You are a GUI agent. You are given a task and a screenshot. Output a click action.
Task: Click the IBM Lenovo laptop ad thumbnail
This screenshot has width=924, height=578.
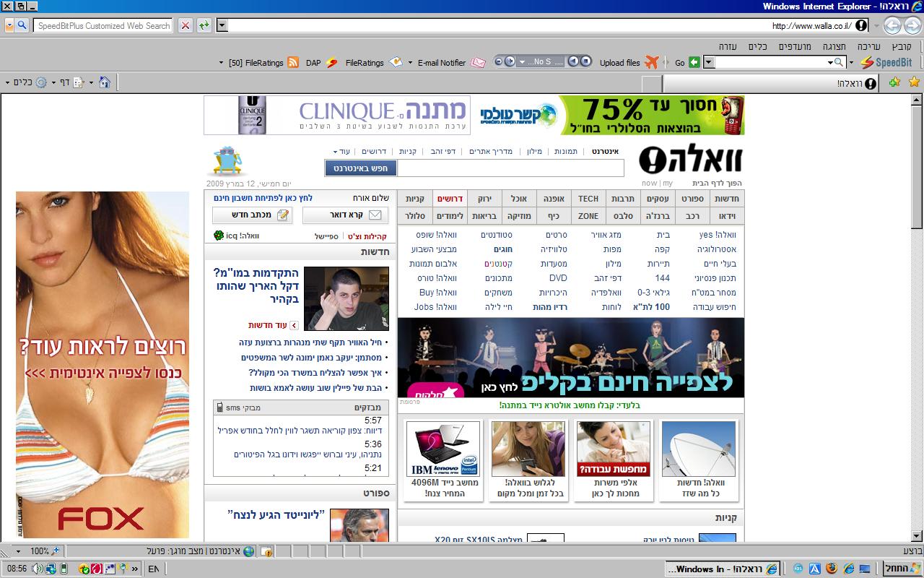point(443,449)
